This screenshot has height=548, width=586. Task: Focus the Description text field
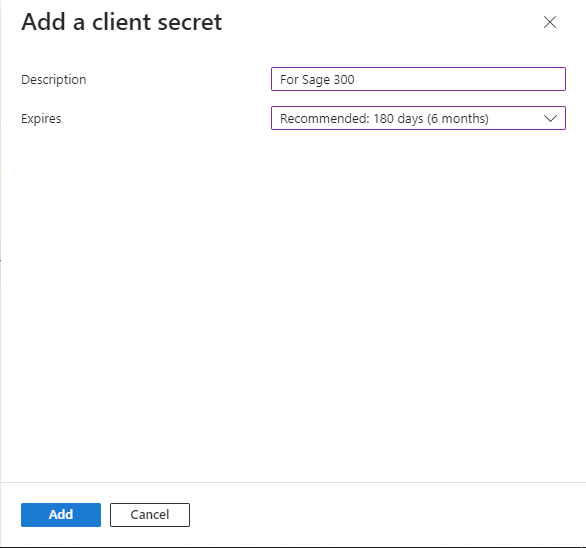(418, 79)
